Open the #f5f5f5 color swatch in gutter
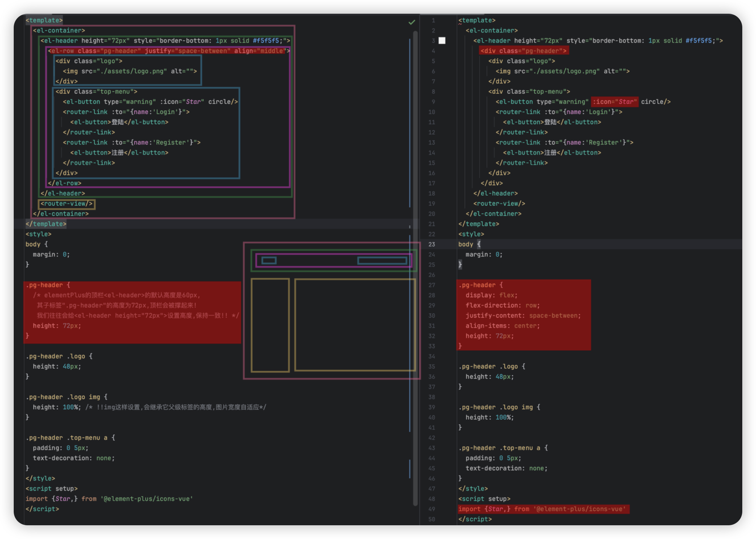This screenshot has height=539, width=756. click(442, 40)
